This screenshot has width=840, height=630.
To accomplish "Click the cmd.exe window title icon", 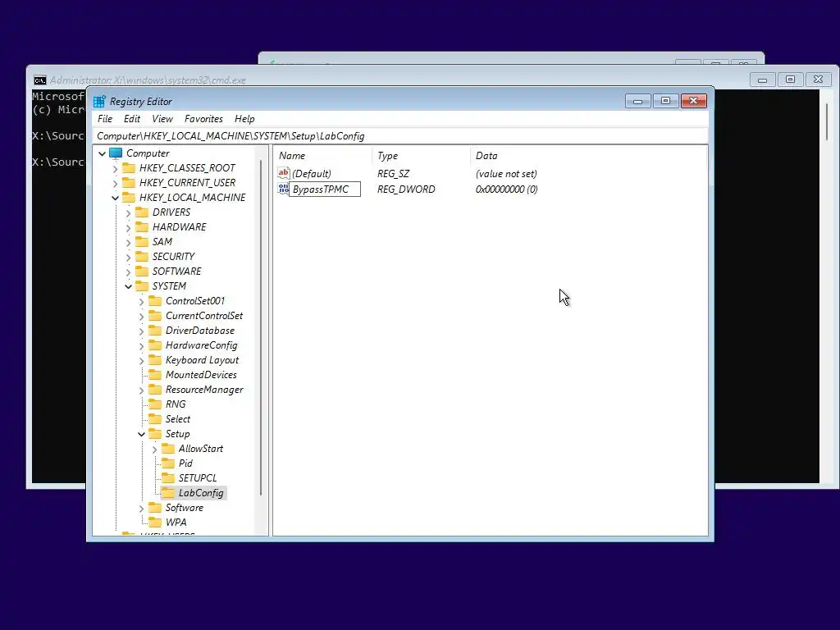I will [x=39, y=80].
